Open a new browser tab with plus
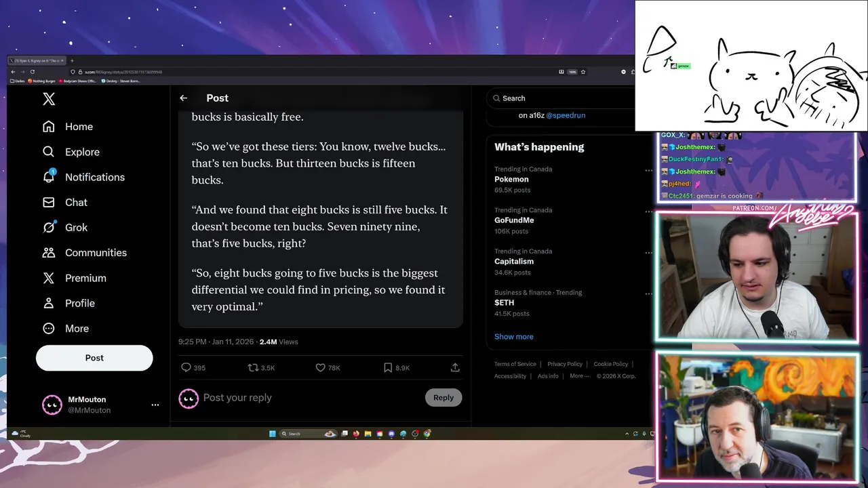The width and height of the screenshot is (868, 488). 72,60
